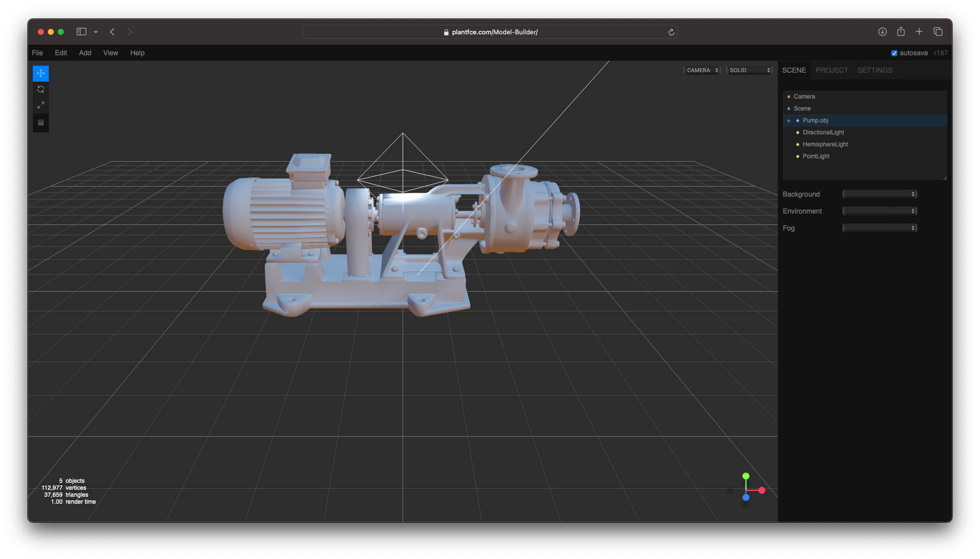
Task: Reload the page in Safari
Action: coord(671,31)
